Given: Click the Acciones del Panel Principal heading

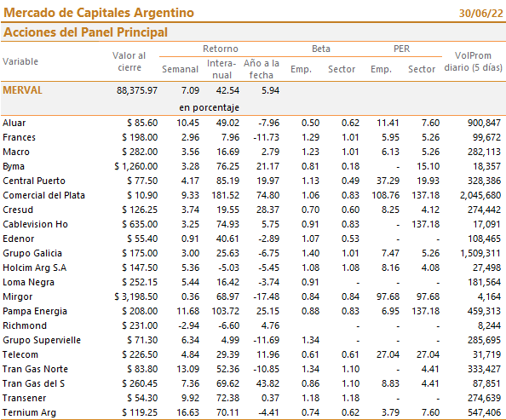Looking at the screenshot, I should 85,32.
